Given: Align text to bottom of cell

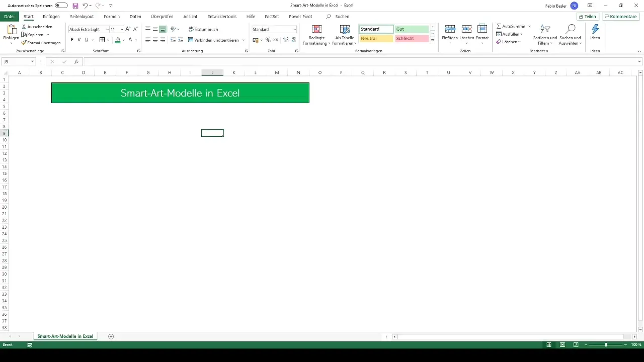Looking at the screenshot, I should pyautogui.click(x=163, y=29).
